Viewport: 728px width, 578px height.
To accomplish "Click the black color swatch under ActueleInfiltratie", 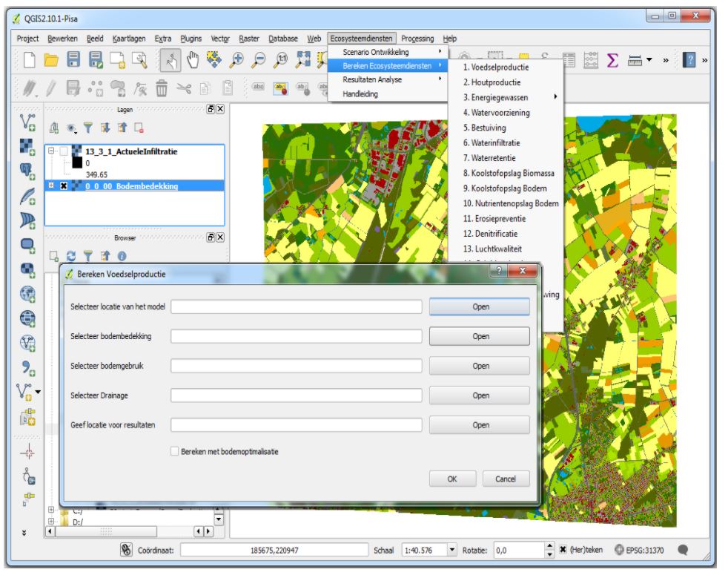I will pyautogui.click(x=77, y=163).
